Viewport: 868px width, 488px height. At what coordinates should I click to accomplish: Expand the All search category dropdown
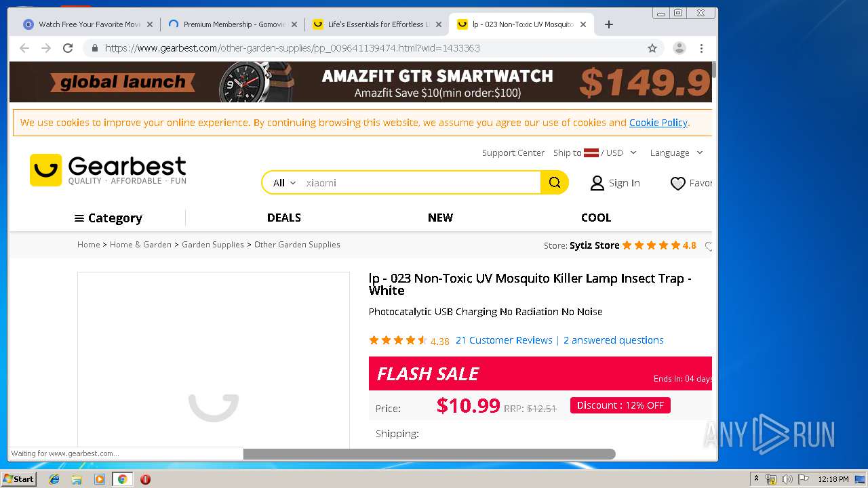pos(284,183)
